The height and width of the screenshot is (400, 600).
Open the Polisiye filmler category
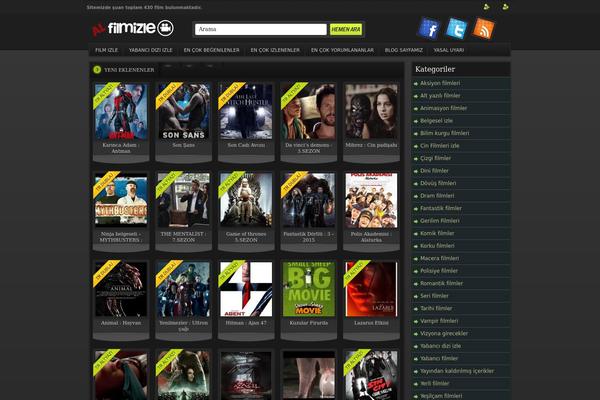pyautogui.click(x=439, y=271)
